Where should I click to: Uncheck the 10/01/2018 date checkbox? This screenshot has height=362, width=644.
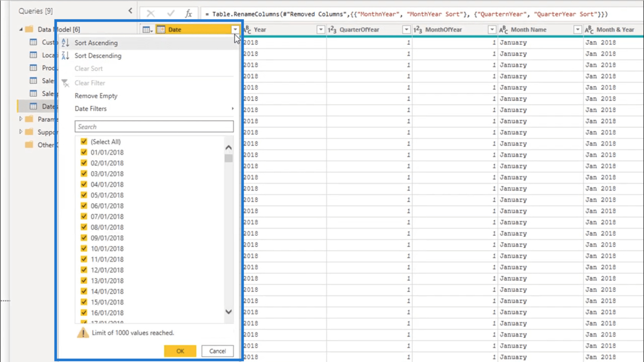(84, 249)
